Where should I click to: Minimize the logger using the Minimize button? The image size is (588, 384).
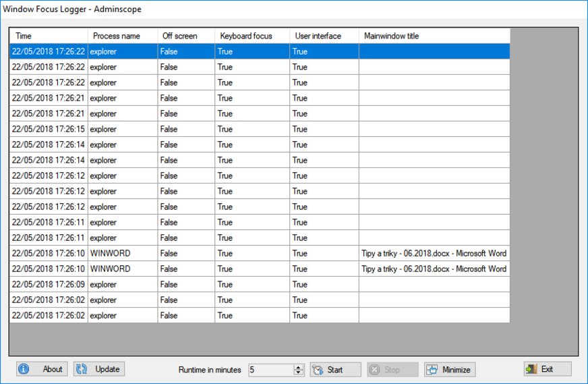449,370
